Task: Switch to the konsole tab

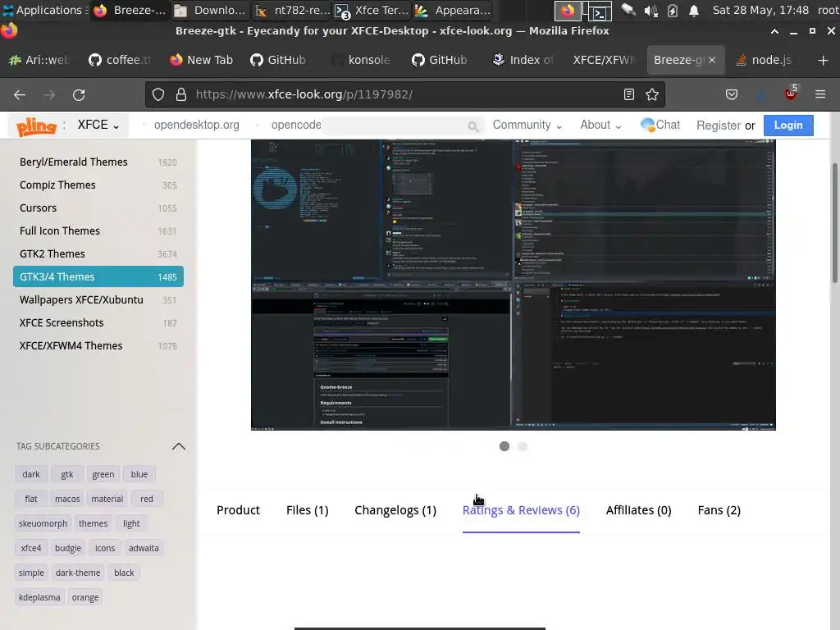Action: click(363, 60)
